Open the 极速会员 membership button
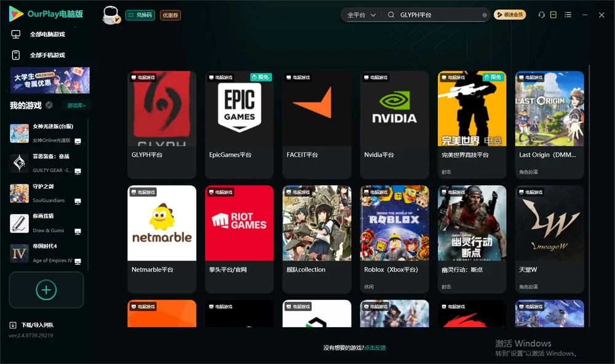Screen dimensions: 615x364 click(510, 15)
